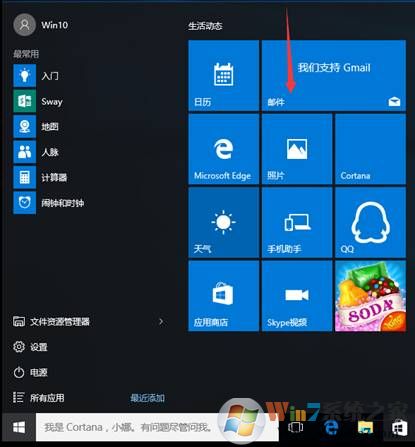415x447 pixels.
Task: Launch the QQ penguin tile
Action: 370,222
